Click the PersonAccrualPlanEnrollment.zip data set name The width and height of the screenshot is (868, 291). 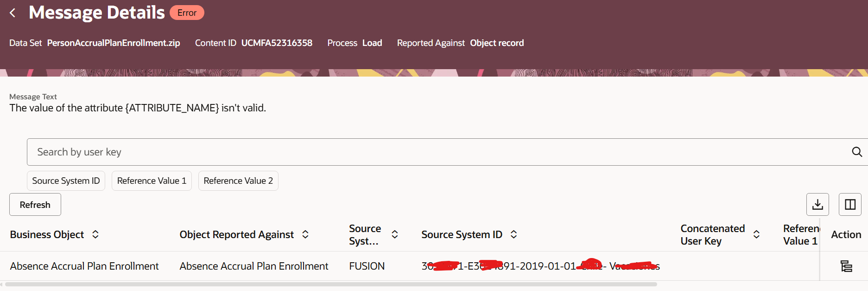114,43
